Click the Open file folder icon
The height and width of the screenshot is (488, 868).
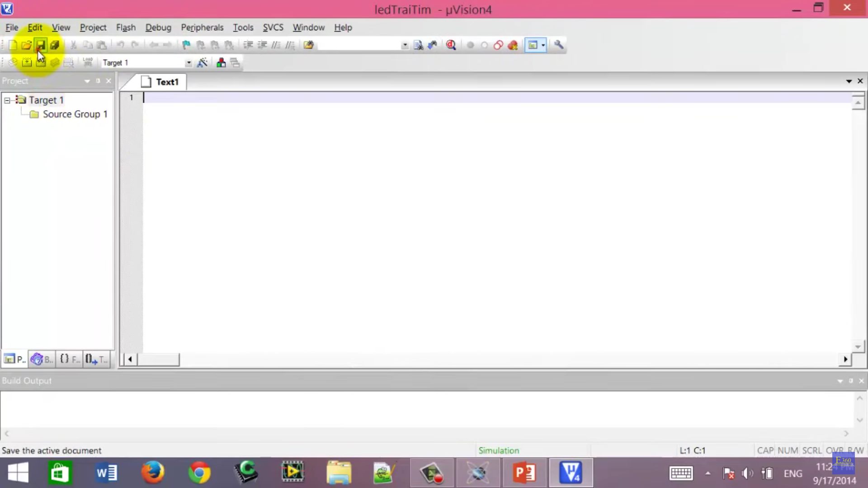(26, 45)
